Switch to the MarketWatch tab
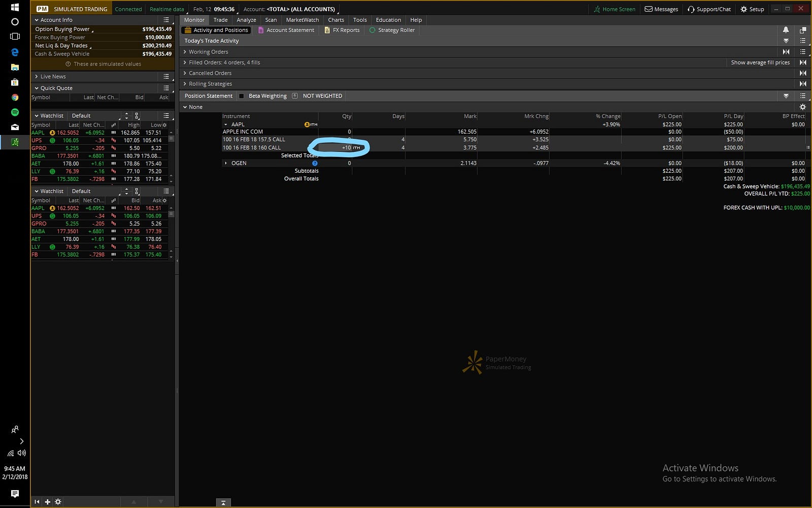 [302, 20]
